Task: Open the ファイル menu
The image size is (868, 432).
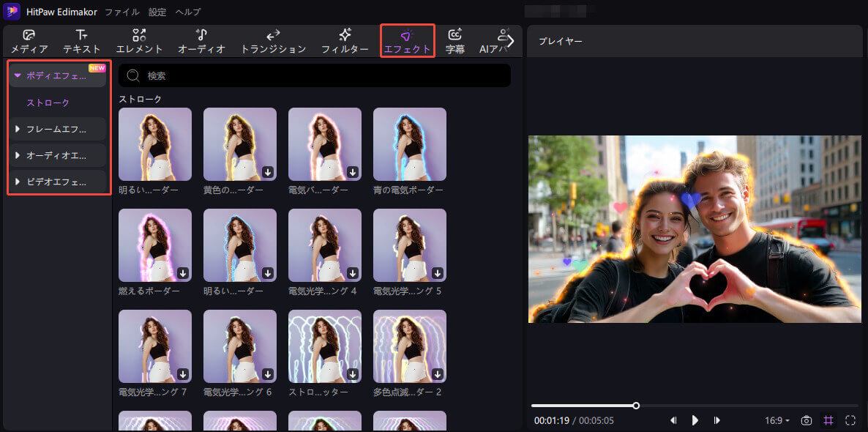Action: click(122, 12)
